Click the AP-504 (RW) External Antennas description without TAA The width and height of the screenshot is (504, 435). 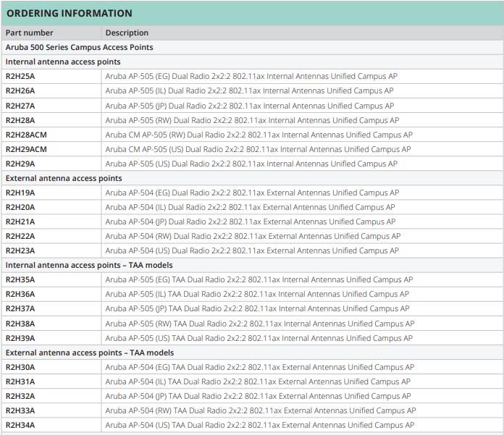253,236
